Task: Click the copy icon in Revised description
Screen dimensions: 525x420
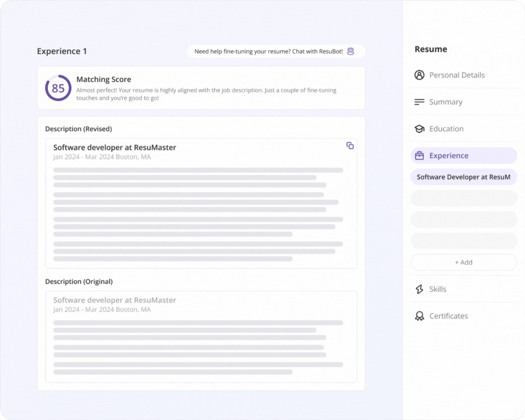Action: pos(350,145)
